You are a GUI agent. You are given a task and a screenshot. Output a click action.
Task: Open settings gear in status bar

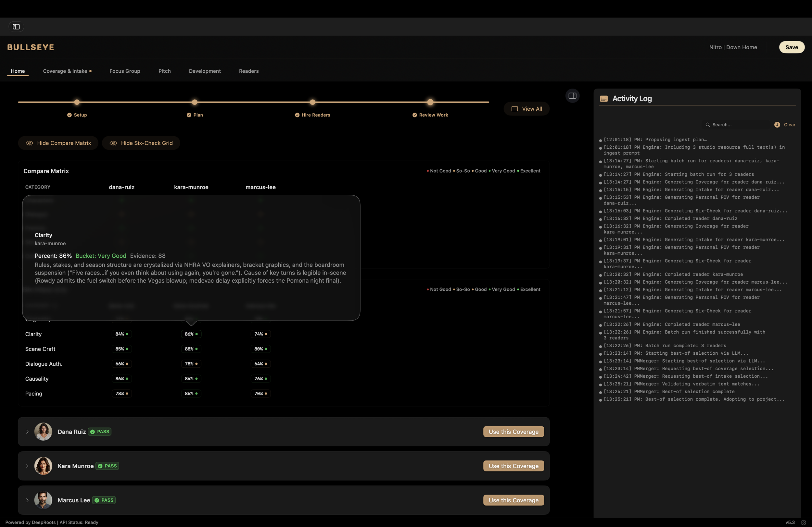[803, 522]
